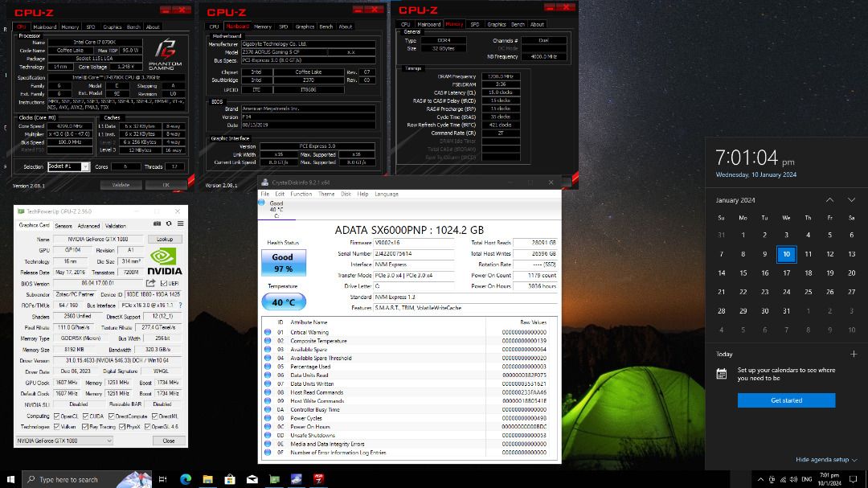The height and width of the screenshot is (488, 868).
Task: Click the bus interface question mark in GPU-Z
Action: pyautogui.click(x=181, y=306)
